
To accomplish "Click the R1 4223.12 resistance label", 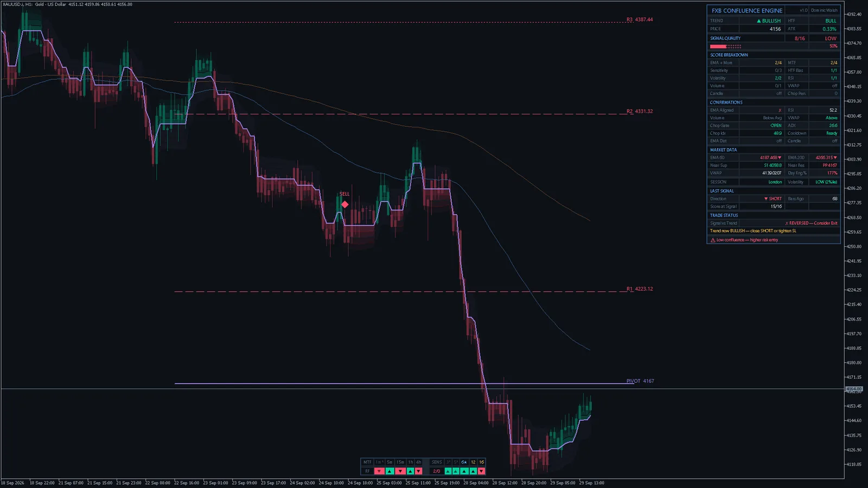I will point(640,289).
